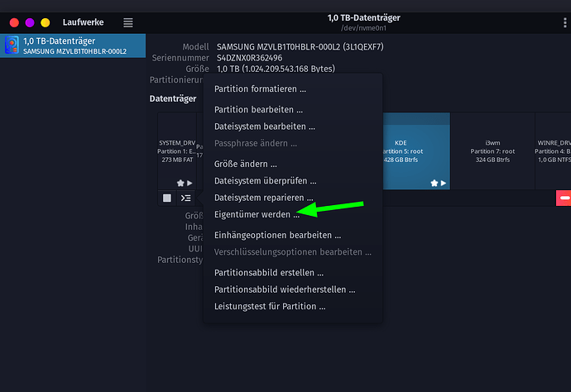Click 'Dateisystem überprüfen …' entry
Image resolution: width=571 pixels, height=392 pixels.
pyautogui.click(x=265, y=180)
